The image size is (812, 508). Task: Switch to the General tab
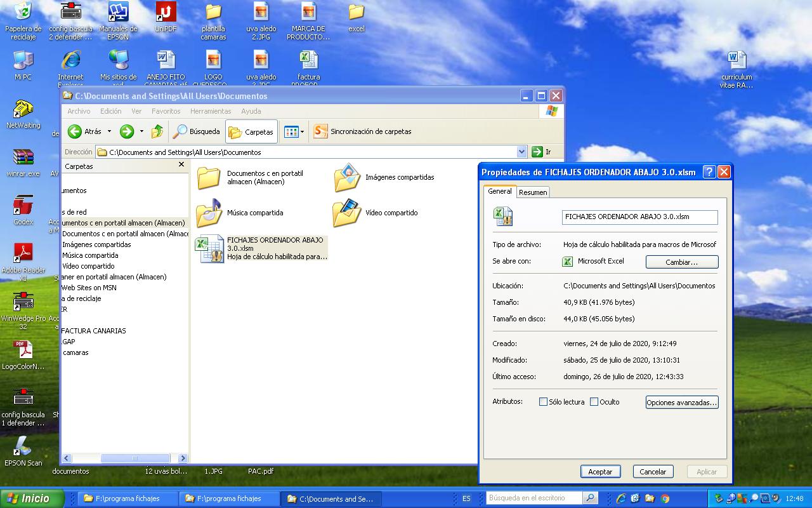coord(500,191)
